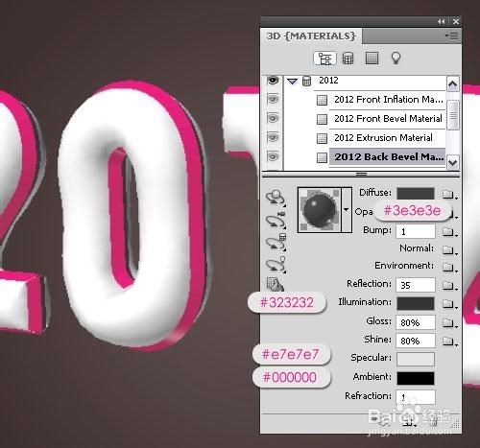Select the third 3D rotate tool with mesh
480x448 pixels.
click(x=276, y=242)
